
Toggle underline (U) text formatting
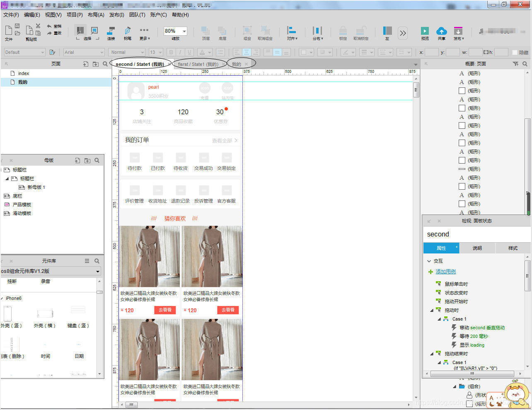189,52
